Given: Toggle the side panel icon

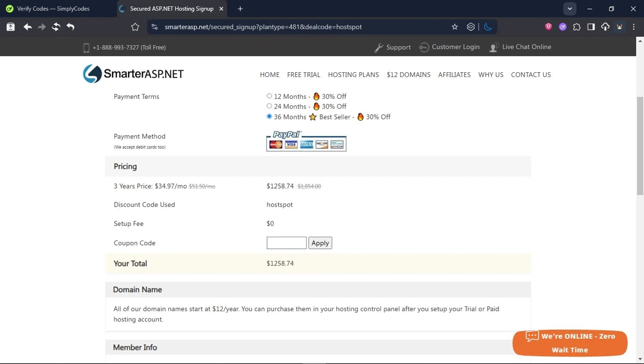Looking at the screenshot, I should coord(591,27).
